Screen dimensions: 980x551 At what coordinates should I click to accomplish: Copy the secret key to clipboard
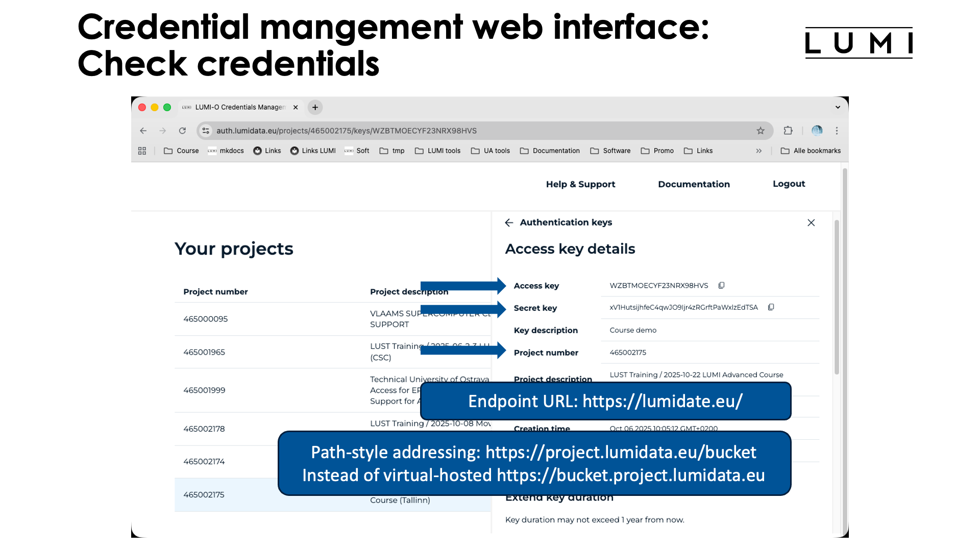(x=771, y=307)
